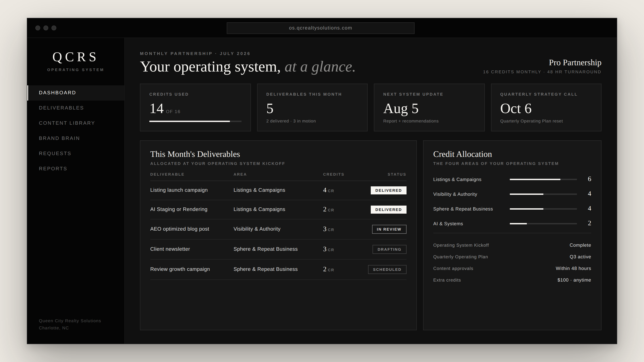Select 'AEO optimized blog post' deliverable
The height and width of the screenshot is (362, 644).
(180, 229)
